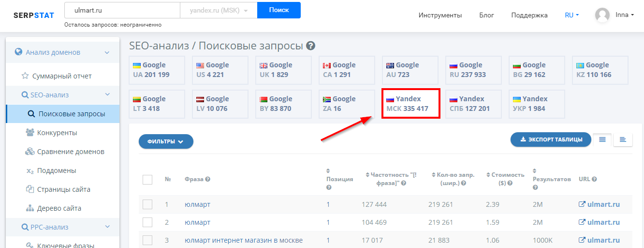Toggle the select-all checkbox in table header

click(147, 180)
